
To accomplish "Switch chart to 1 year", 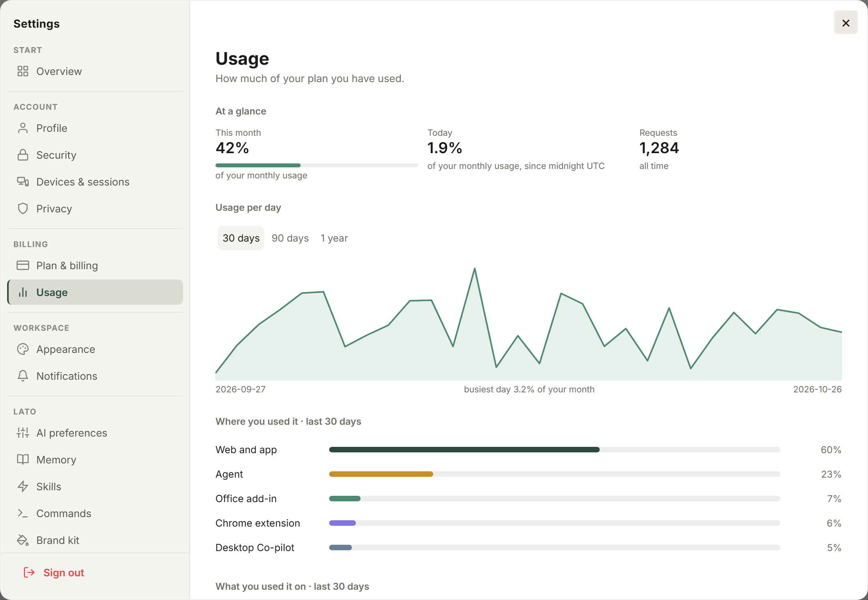I will (334, 238).
